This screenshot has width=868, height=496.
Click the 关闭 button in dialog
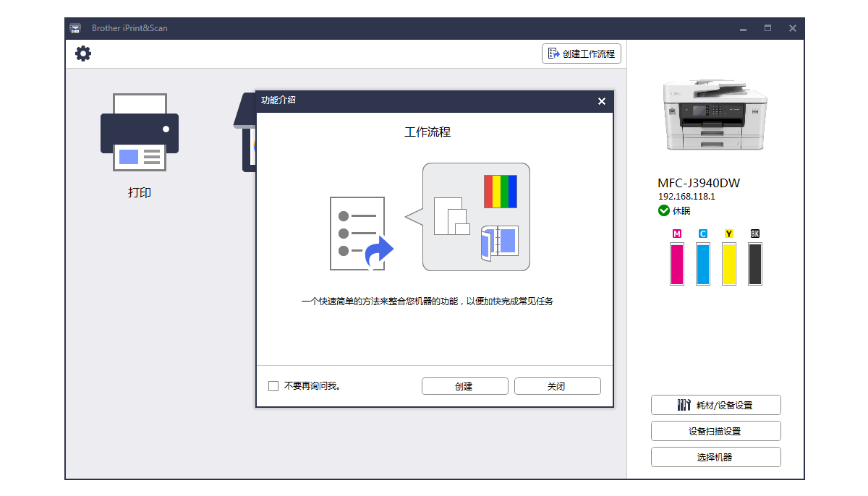(557, 386)
